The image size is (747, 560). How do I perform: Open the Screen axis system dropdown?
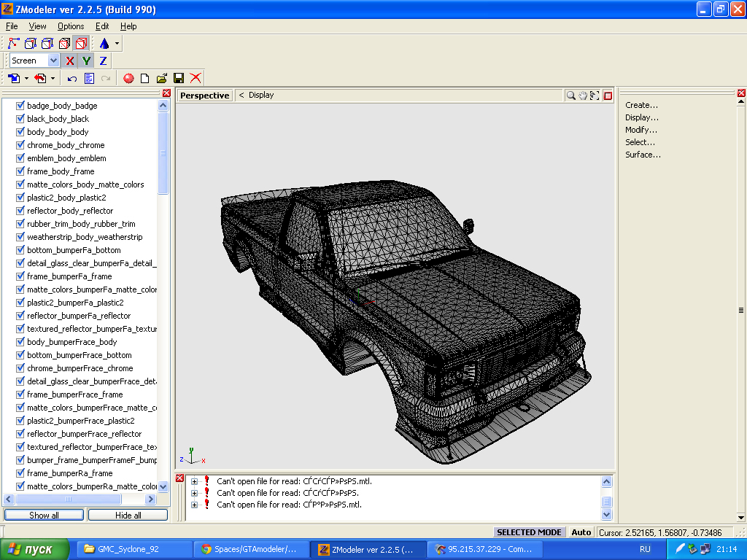tap(53, 61)
